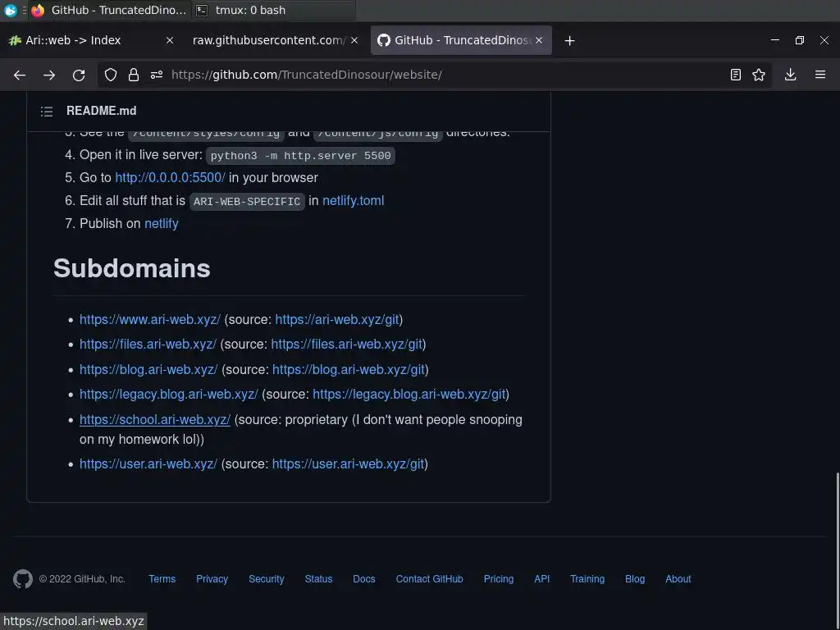The image size is (840, 630).
Task: Click GitHub logo in footer
Action: coord(23,579)
